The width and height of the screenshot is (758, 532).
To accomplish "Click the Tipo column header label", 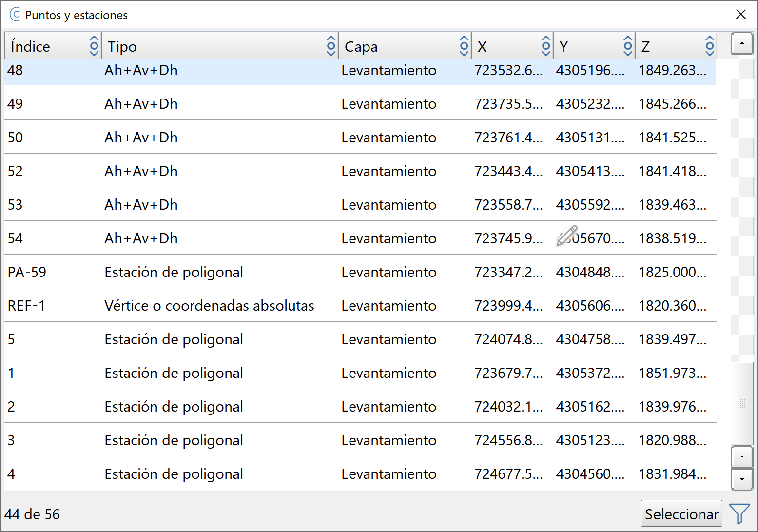I will [122, 46].
